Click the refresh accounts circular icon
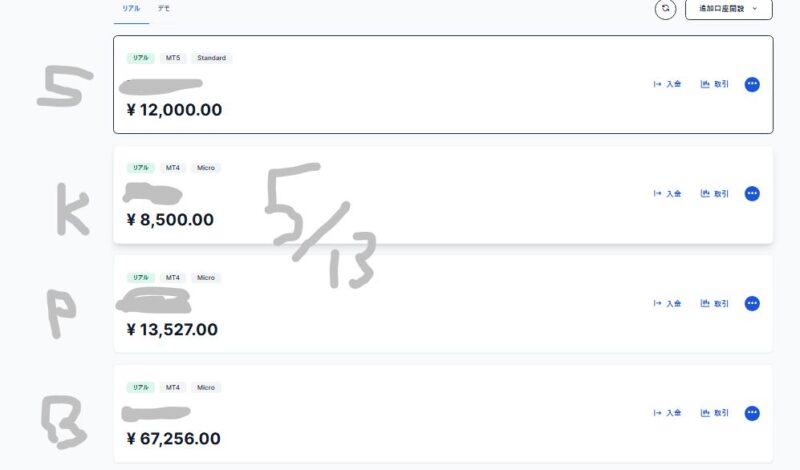 point(665,9)
